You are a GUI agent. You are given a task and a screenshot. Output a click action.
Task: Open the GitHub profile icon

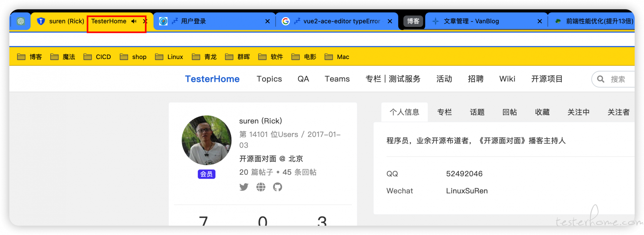click(x=277, y=187)
